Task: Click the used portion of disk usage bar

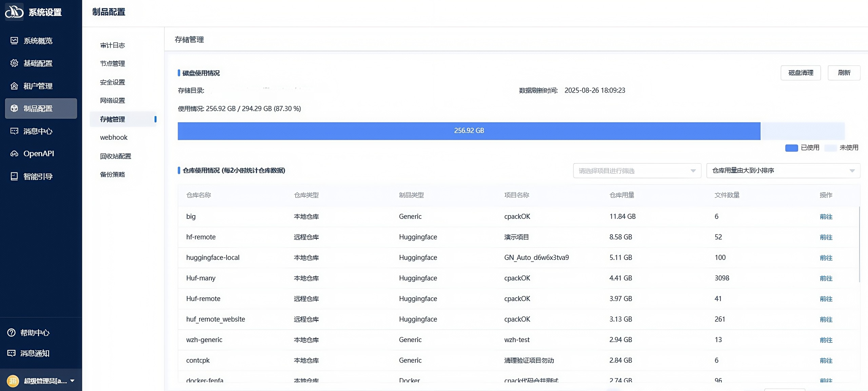Action: pos(469,131)
